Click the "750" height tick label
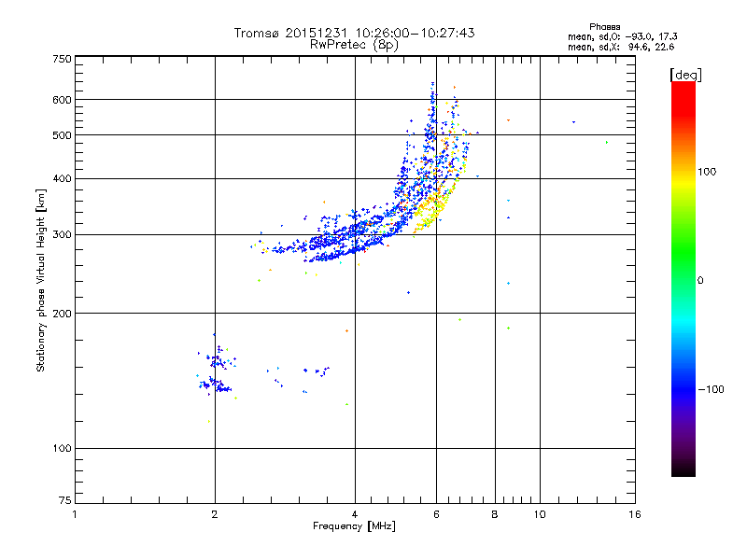 coord(62,59)
